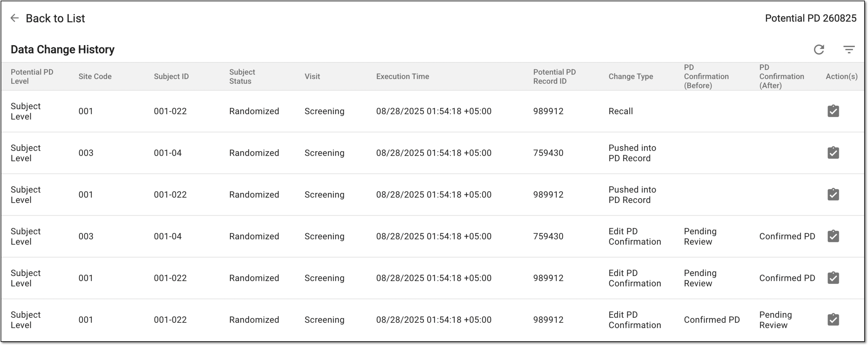Click the Site Code column header
868x345 pixels.
(x=95, y=76)
